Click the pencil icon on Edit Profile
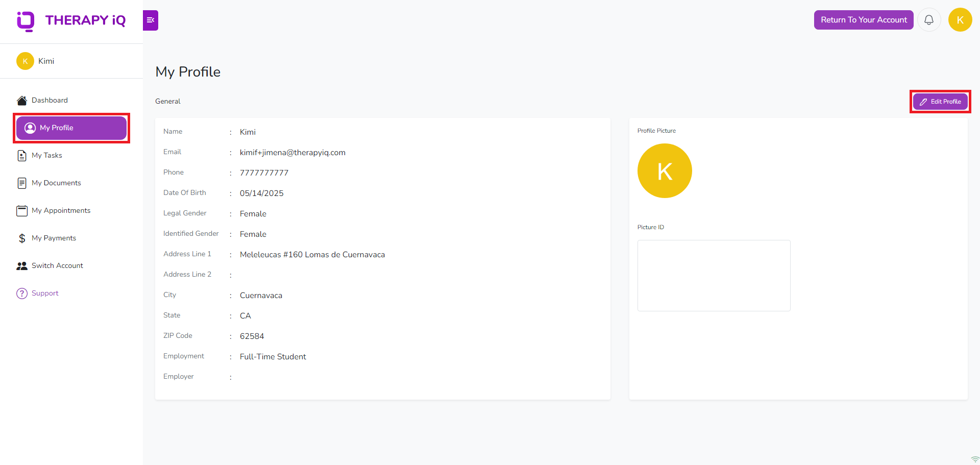Image resolution: width=980 pixels, height=465 pixels. tap(923, 102)
